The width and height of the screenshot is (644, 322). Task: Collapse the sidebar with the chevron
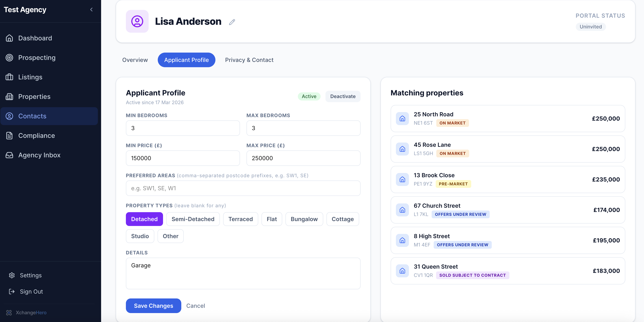(91, 10)
